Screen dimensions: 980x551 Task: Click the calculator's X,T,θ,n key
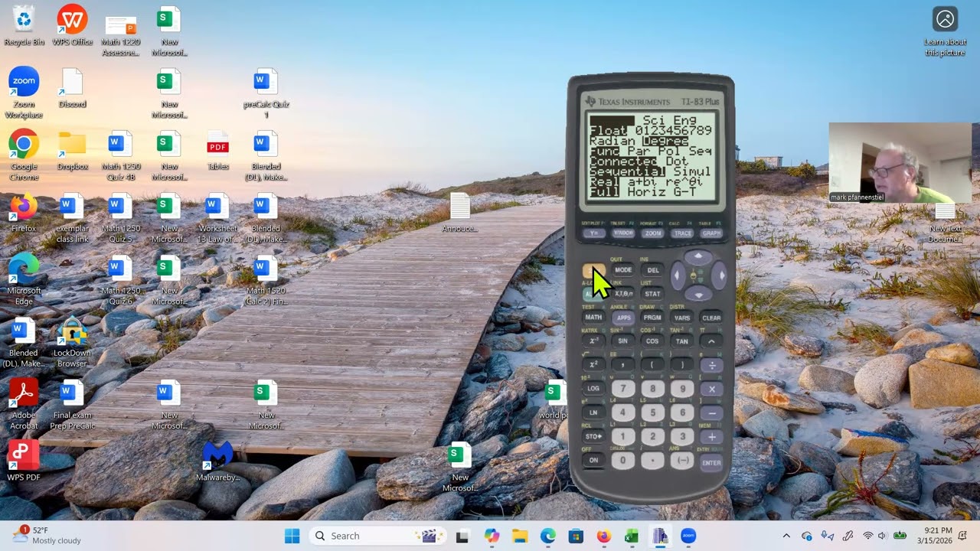point(623,294)
